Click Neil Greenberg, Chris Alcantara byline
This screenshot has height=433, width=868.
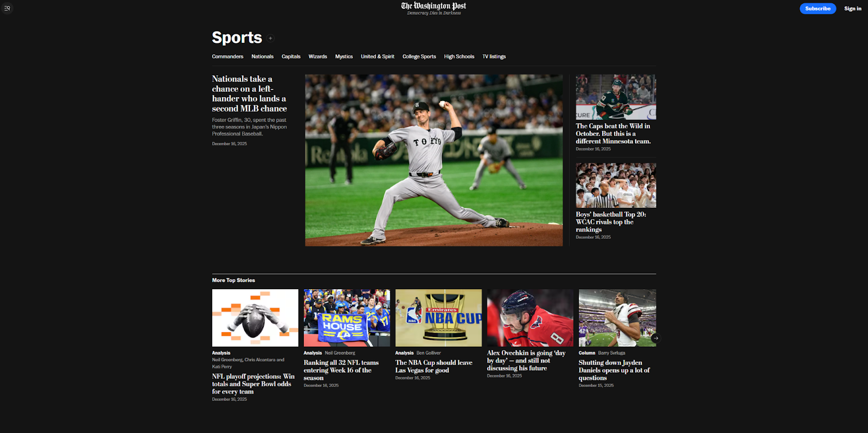[x=248, y=363]
